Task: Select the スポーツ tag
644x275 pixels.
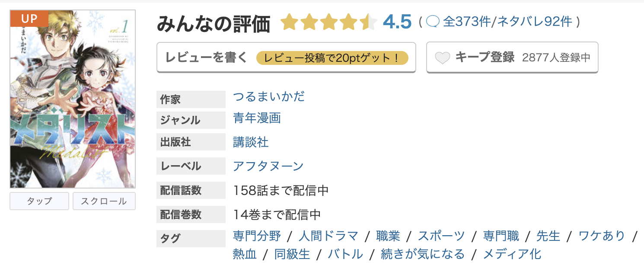Action: coord(443,236)
